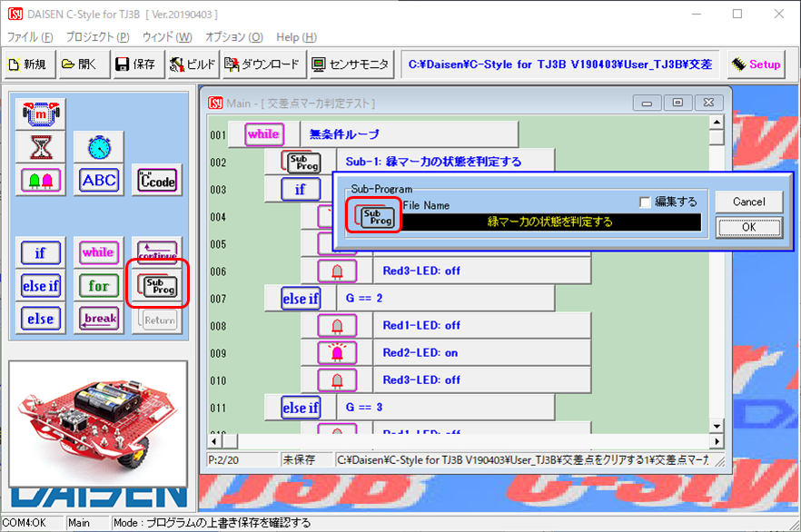Click the ダウンロード button
This screenshot has height=532, width=801.
(x=264, y=64)
